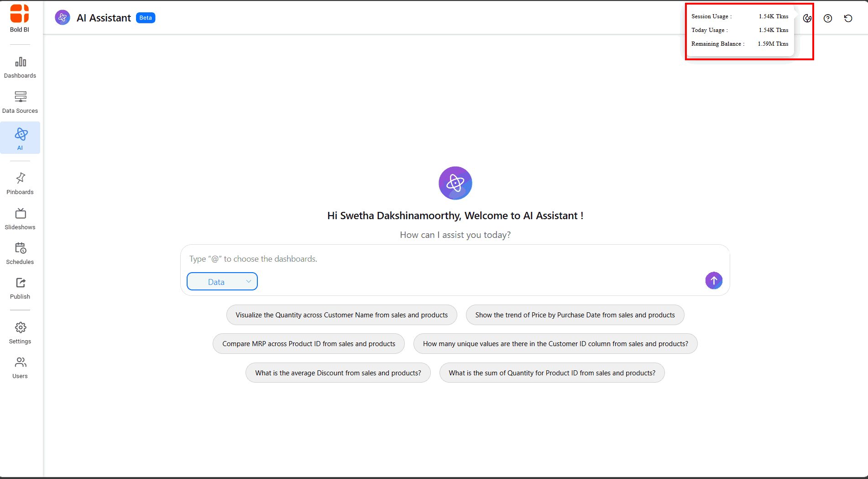
Task: Click the refresh chat icon
Action: point(848,18)
